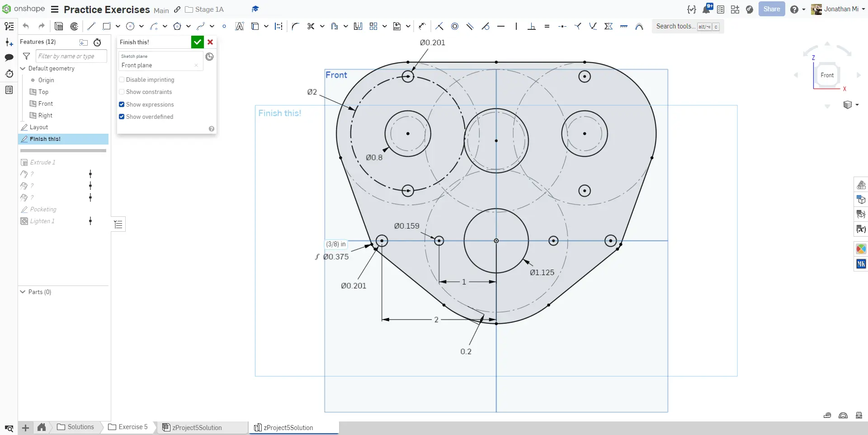Open the notifications bell
Image resolution: width=868 pixels, height=435 pixels.
(707, 9)
